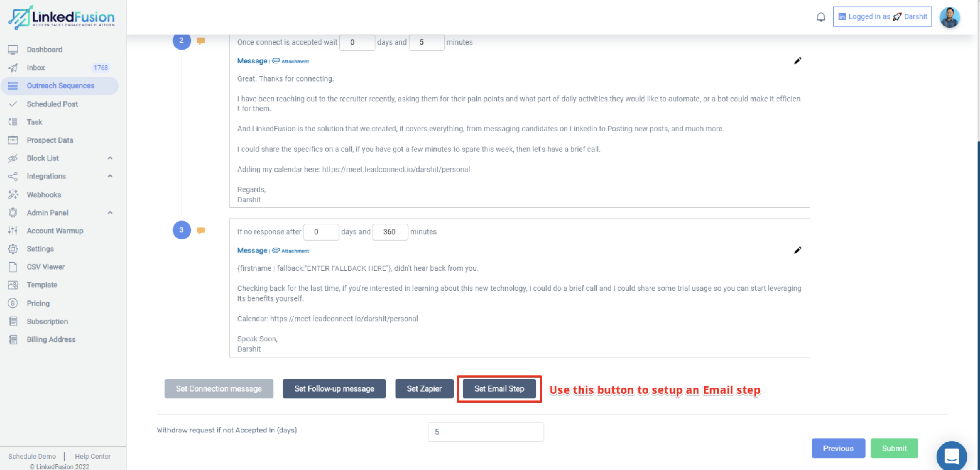Click the step 3 days field

[x=321, y=232]
